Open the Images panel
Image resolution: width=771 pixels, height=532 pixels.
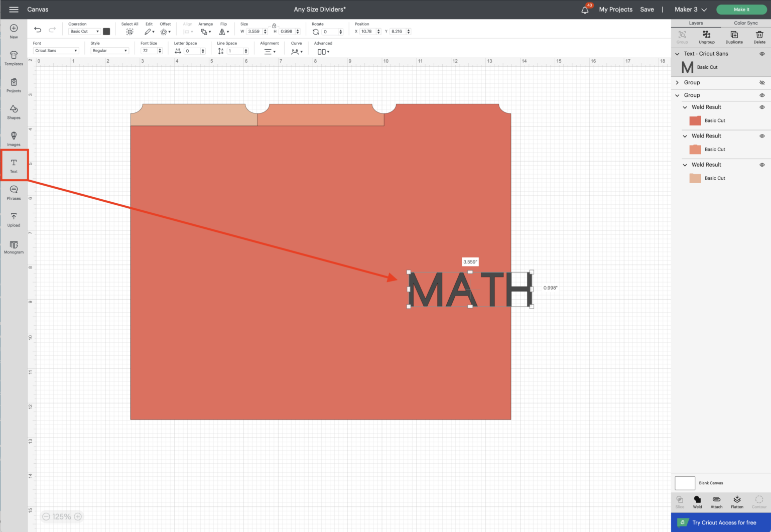tap(14, 139)
